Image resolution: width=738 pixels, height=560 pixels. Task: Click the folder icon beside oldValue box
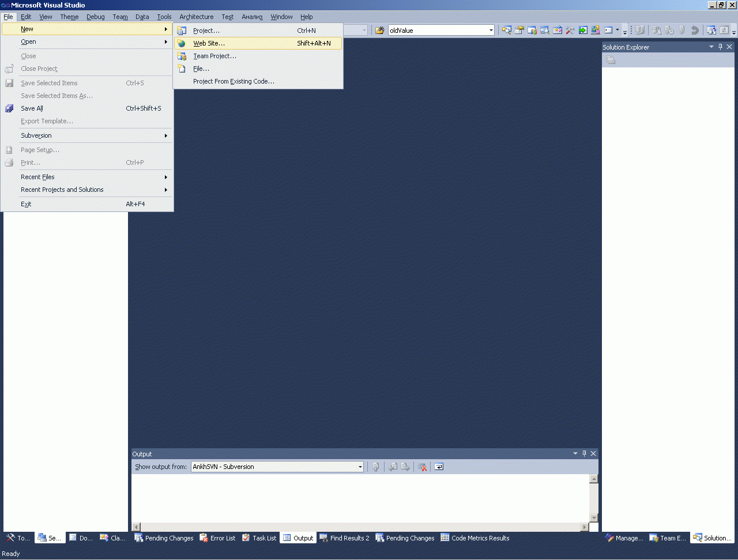coord(379,31)
